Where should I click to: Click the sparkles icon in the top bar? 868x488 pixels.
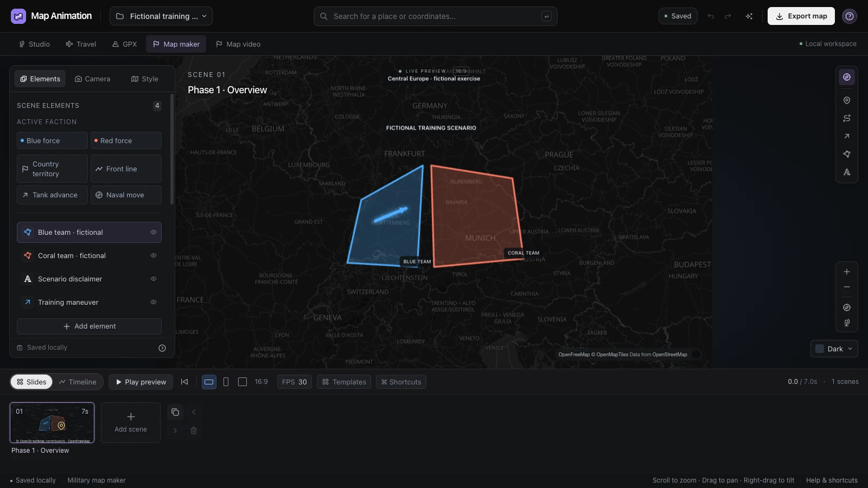[749, 16]
